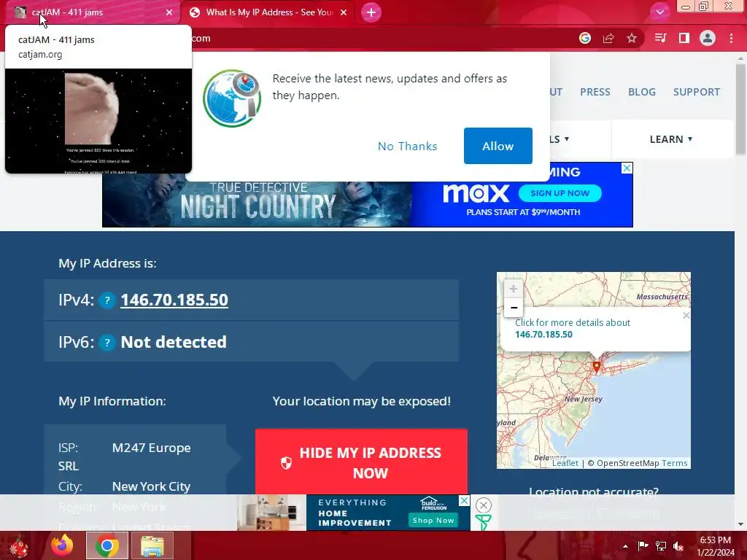Open the Start menu ornament icon
The image size is (747, 560).
tap(19, 545)
